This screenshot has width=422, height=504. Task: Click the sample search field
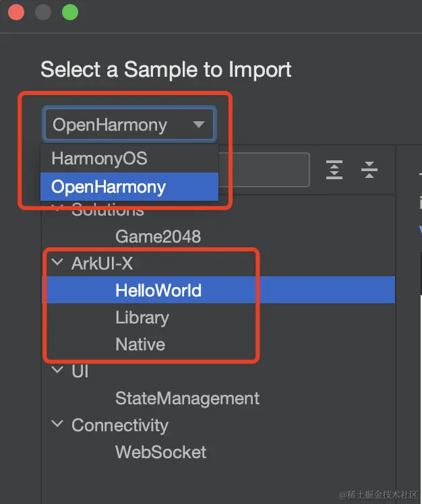tap(264, 170)
